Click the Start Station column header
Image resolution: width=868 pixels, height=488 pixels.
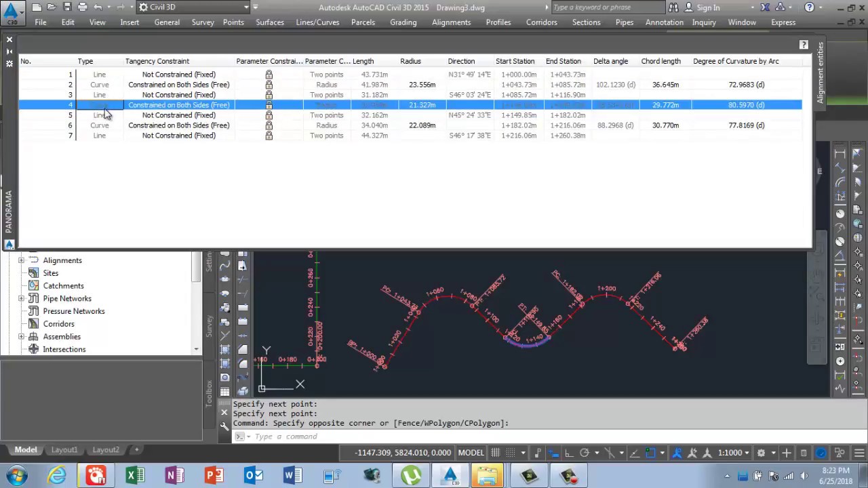pyautogui.click(x=515, y=61)
